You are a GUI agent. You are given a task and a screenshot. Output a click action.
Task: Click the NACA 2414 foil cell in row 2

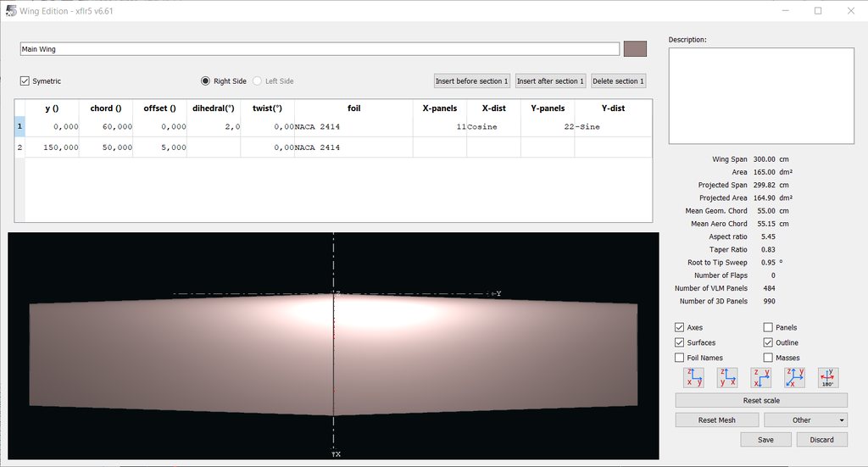coord(353,147)
